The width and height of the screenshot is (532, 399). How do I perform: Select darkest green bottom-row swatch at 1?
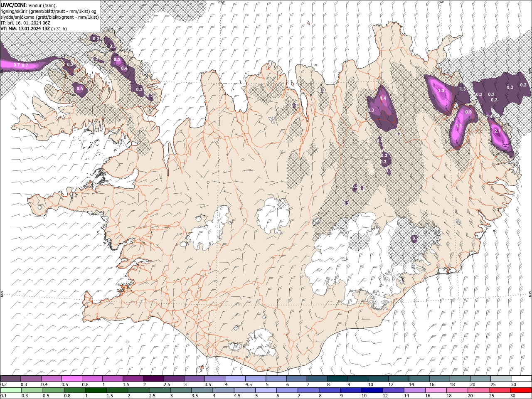tap(96, 390)
